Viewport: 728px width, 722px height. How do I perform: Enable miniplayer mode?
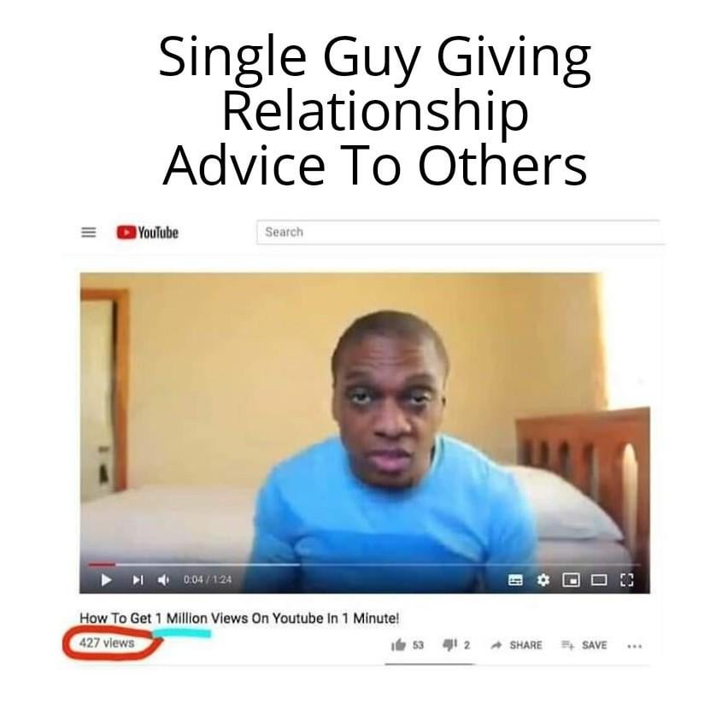(x=571, y=580)
